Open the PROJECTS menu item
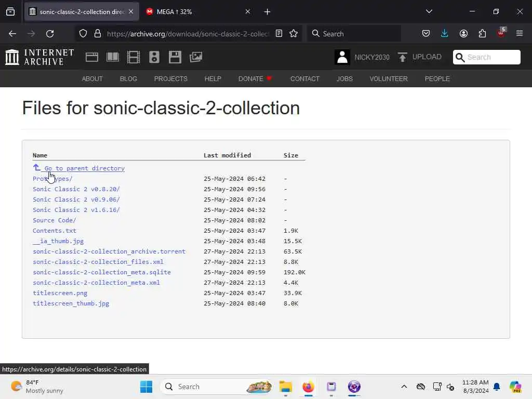This screenshot has height=399, width=532. [x=170, y=79]
